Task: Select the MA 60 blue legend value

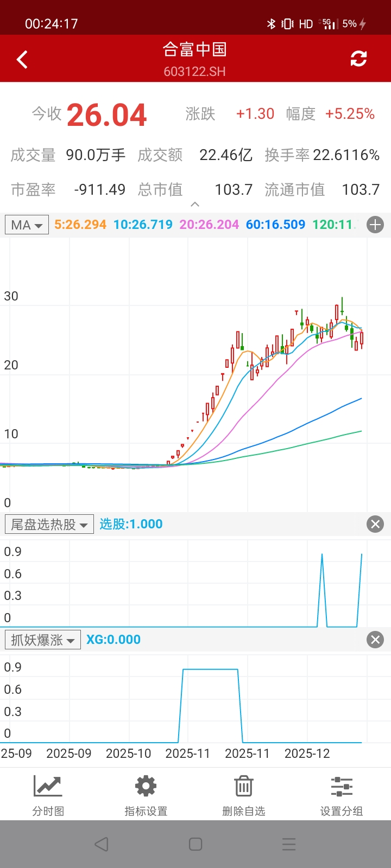Action: coord(275,225)
